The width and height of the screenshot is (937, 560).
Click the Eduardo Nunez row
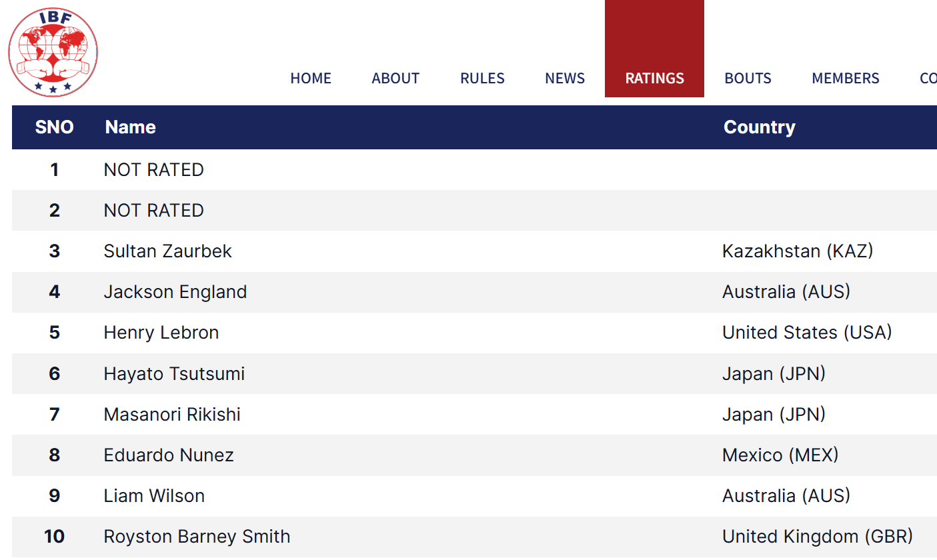(x=474, y=455)
